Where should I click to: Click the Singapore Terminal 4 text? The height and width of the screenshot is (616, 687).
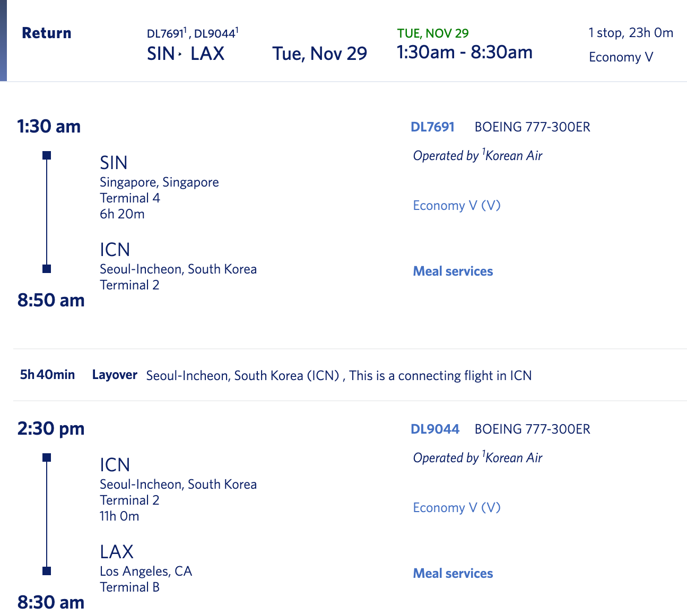coord(130,198)
